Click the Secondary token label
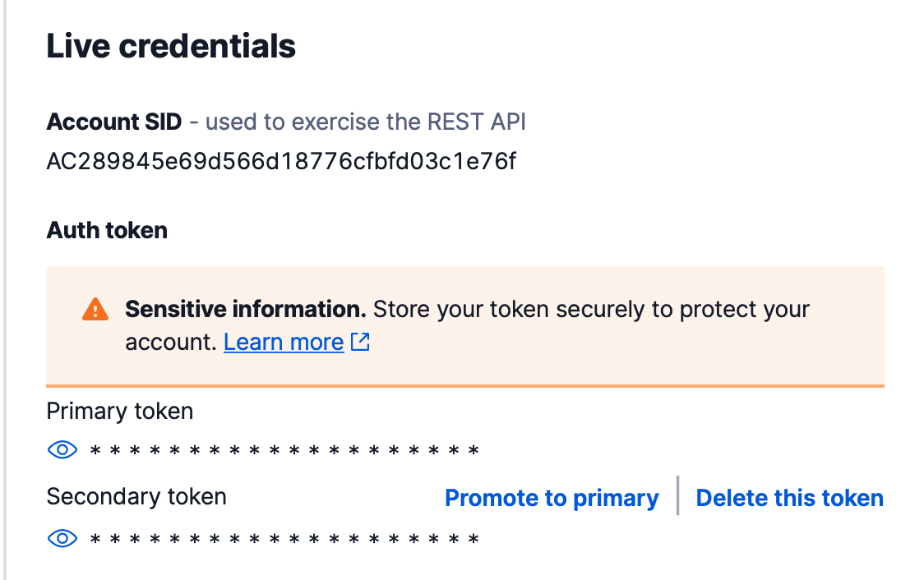 coord(136,496)
